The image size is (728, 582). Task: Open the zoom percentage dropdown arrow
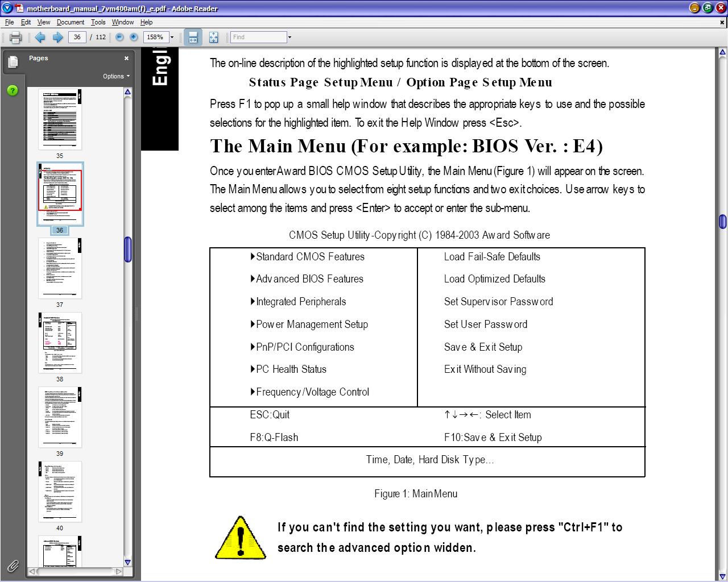172,38
